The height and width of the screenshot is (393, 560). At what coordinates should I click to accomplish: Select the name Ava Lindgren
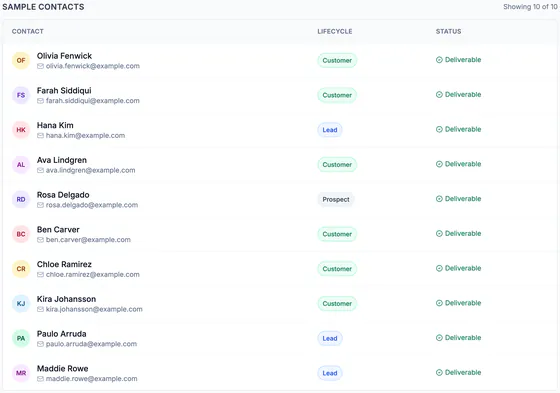click(62, 160)
